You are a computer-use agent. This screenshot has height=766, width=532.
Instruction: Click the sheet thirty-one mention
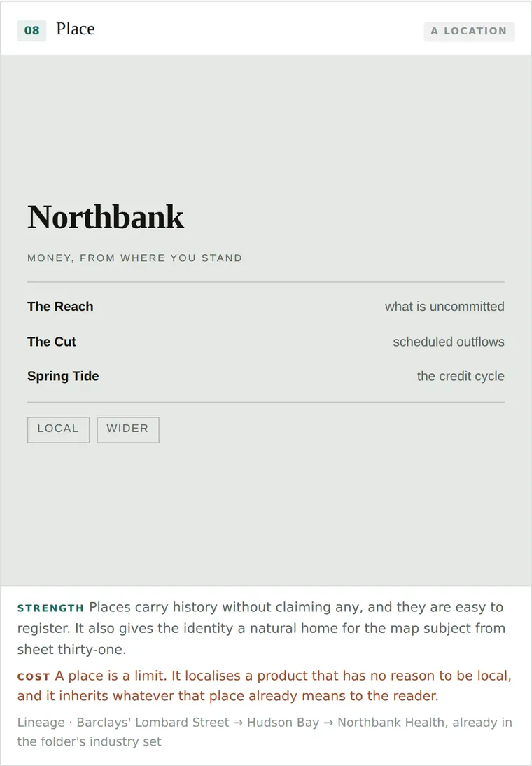tap(72, 650)
